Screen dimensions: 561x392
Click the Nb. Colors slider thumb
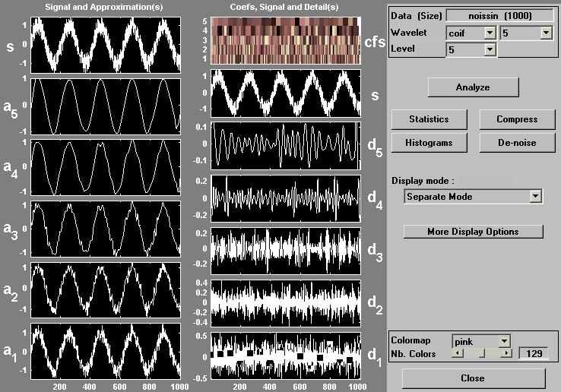point(482,353)
